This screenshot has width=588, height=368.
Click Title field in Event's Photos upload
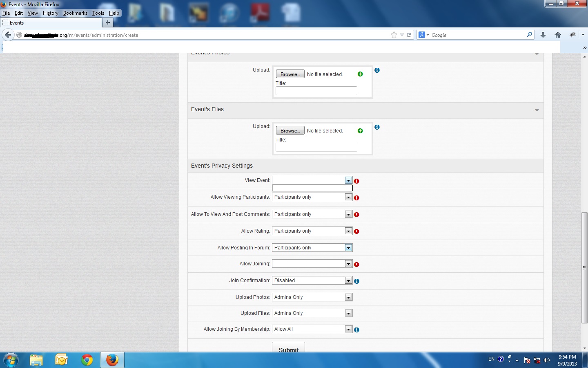[316, 91]
